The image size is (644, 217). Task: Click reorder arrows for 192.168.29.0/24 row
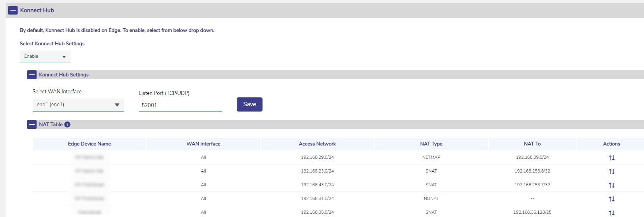611,158
